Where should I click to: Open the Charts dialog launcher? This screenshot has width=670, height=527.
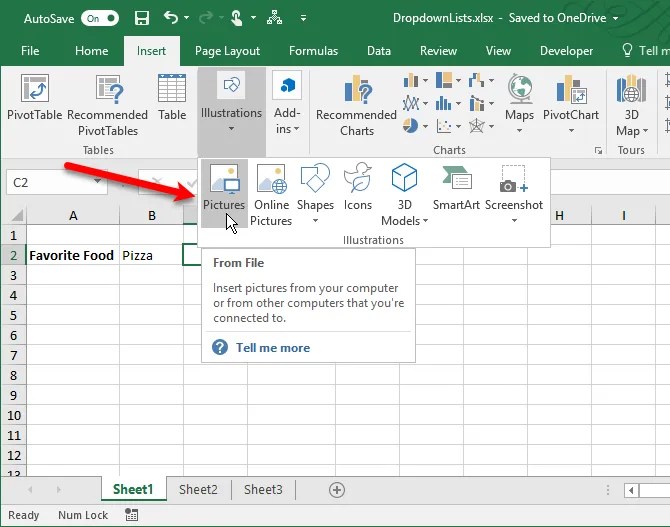(x=598, y=150)
